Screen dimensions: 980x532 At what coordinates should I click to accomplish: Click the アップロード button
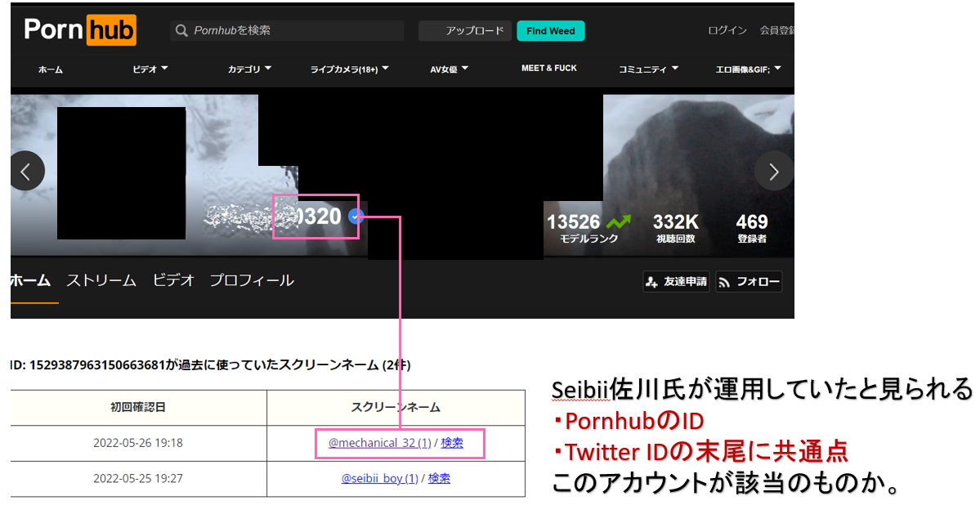(x=465, y=30)
